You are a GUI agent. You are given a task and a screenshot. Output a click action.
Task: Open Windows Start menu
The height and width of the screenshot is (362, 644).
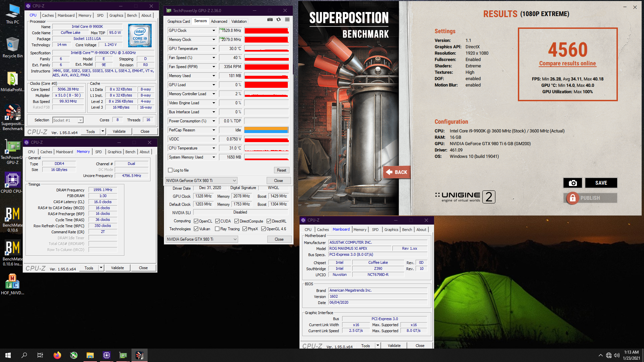8,355
